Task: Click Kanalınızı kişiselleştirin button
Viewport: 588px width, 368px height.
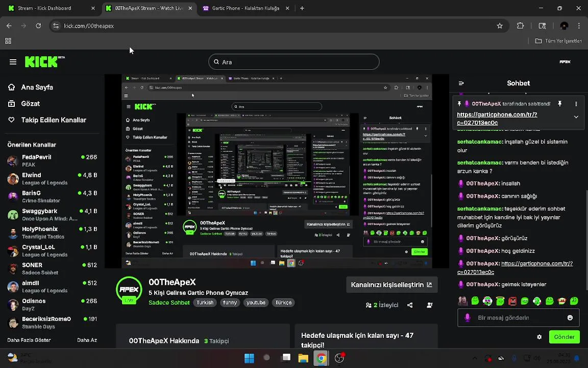Action: tap(391, 285)
